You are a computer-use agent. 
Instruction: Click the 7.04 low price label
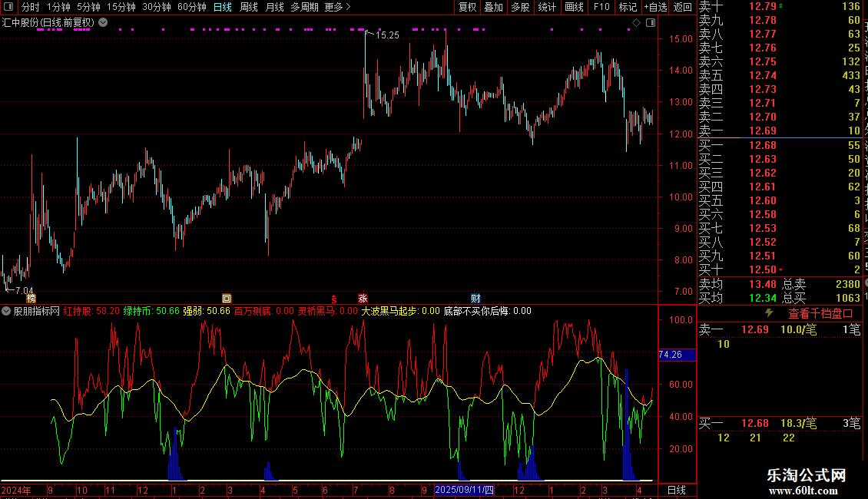(x=25, y=290)
